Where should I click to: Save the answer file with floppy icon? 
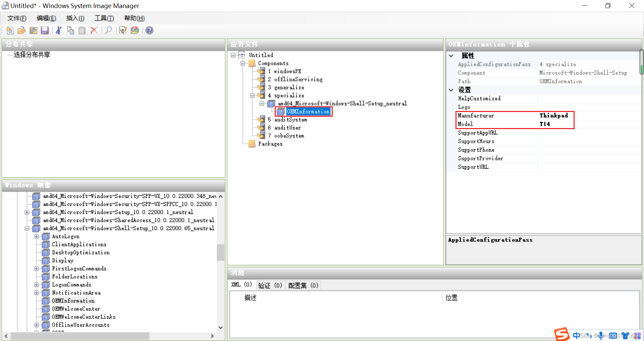[x=45, y=31]
